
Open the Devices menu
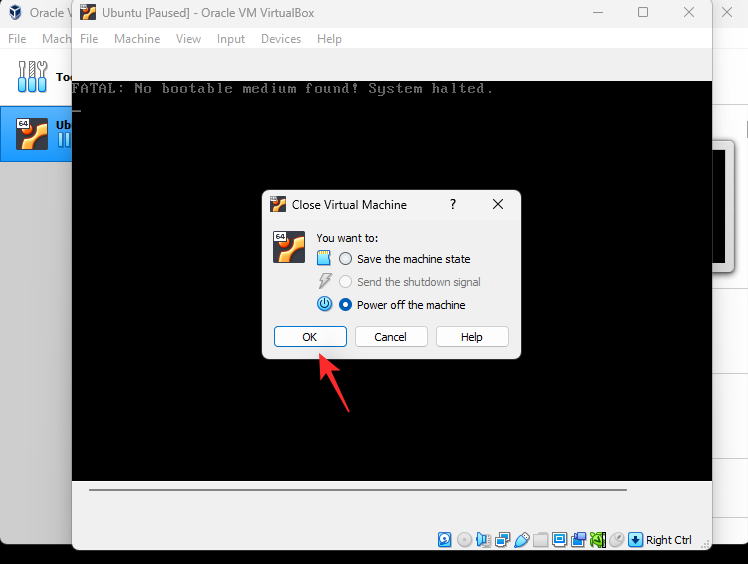(281, 39)
